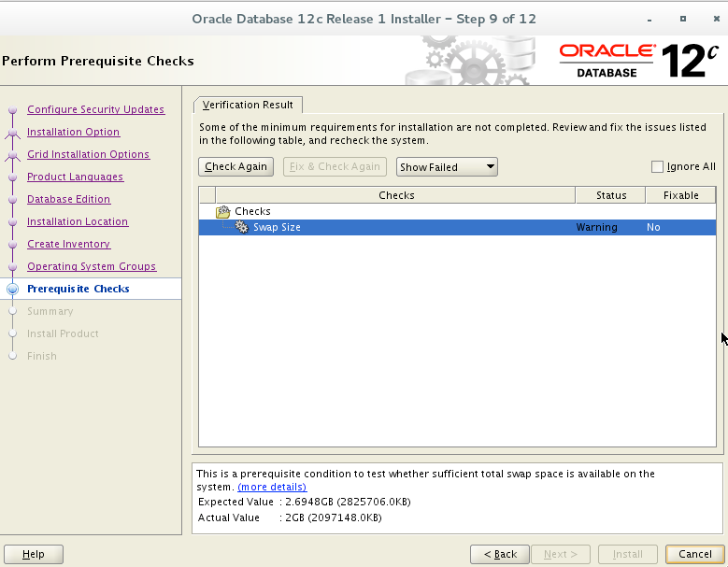Click the Check Again button
The width and height of the screenshot is (728, 567).
236,166
